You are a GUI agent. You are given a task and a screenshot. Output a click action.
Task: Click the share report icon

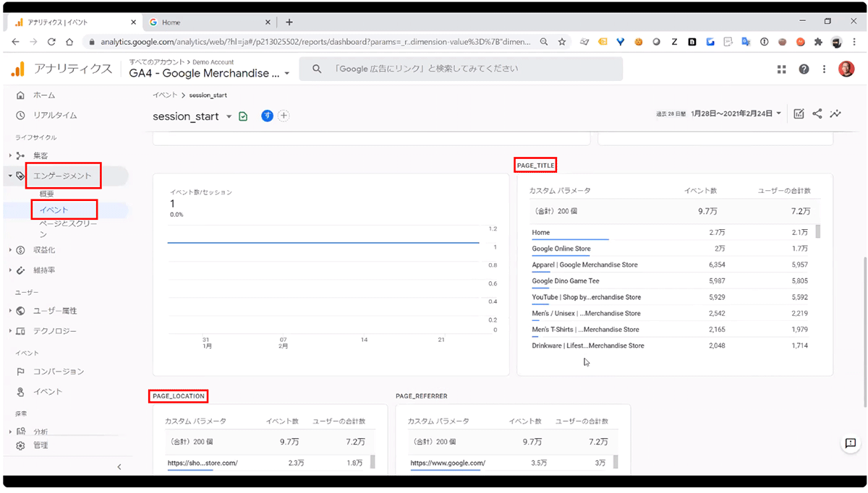(x=817, y=113)
